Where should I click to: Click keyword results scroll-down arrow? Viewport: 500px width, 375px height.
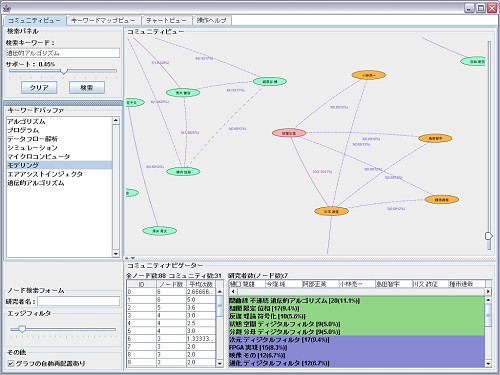click(488, 364)
